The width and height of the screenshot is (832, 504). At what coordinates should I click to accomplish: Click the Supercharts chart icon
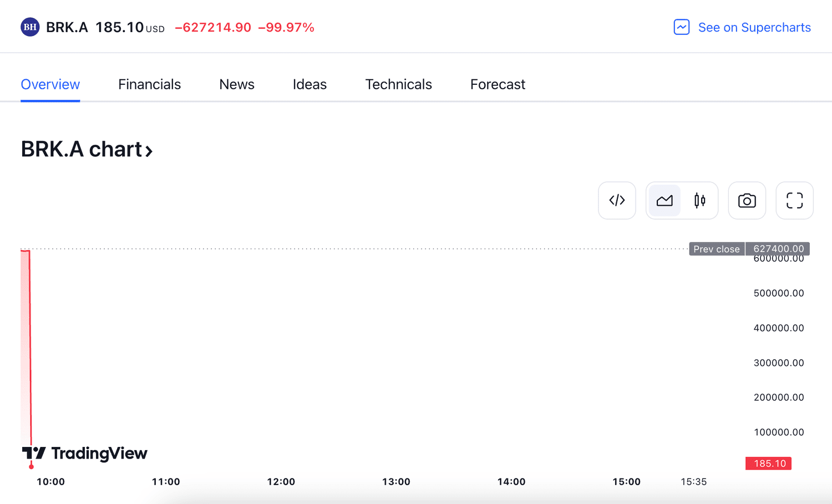pos(682,27)
